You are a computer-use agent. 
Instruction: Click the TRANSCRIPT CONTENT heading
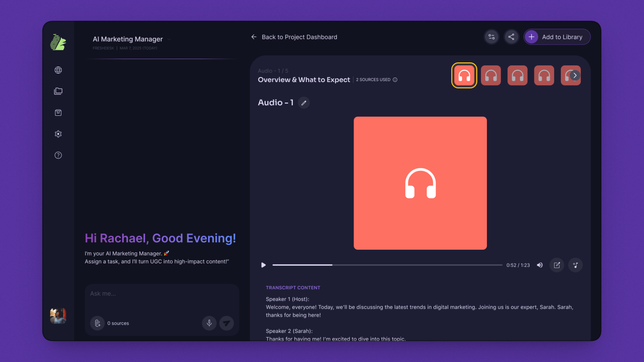click(293, 288)
